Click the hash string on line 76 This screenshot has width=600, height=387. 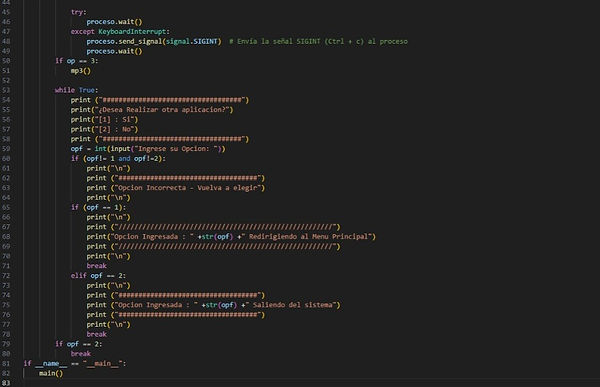click(x=188, y=315)
